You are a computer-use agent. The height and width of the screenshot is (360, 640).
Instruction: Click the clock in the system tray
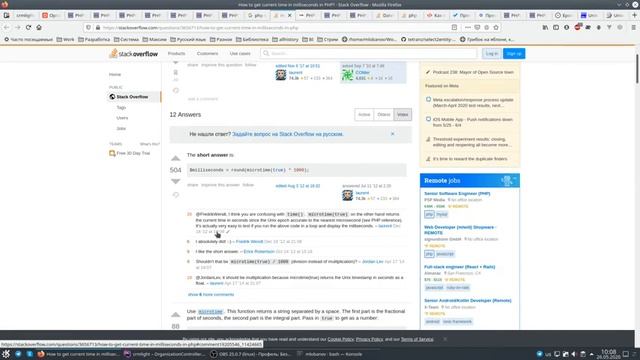pos(609,354)
